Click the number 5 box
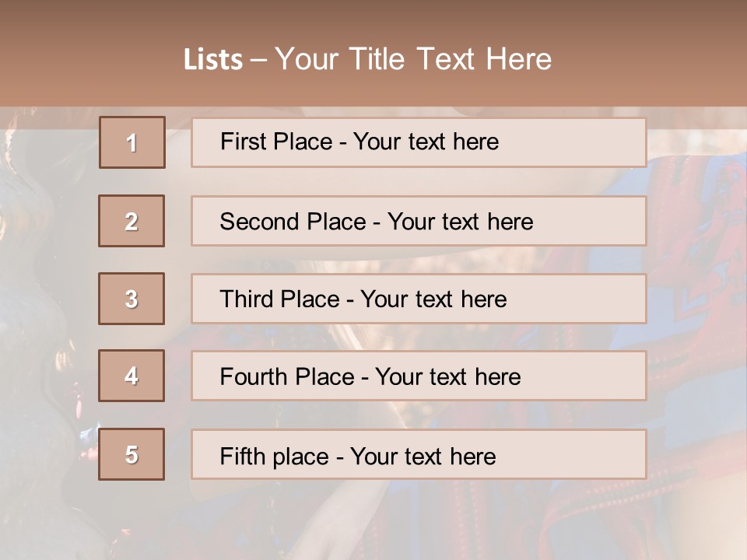The height and width of the screenshot is (560, 747). (132, 454)
